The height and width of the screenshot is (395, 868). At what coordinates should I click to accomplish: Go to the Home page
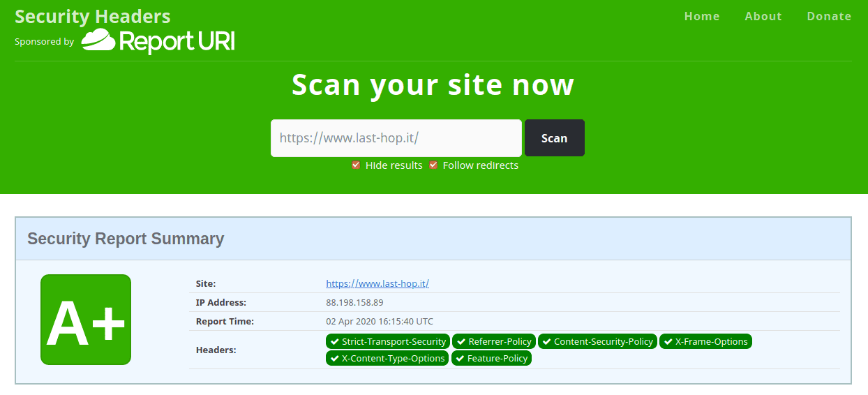pyautogui.click(x=702, y=16)
